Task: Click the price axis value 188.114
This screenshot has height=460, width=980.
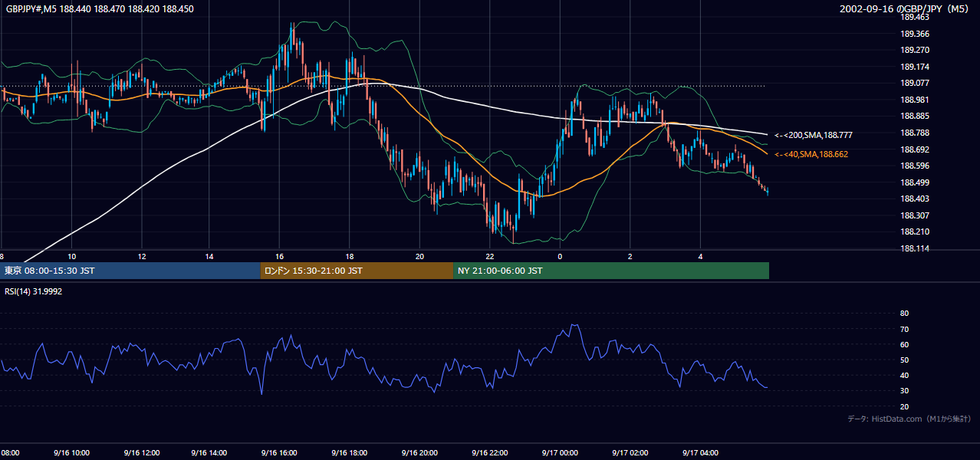Action: coord(914,248)
